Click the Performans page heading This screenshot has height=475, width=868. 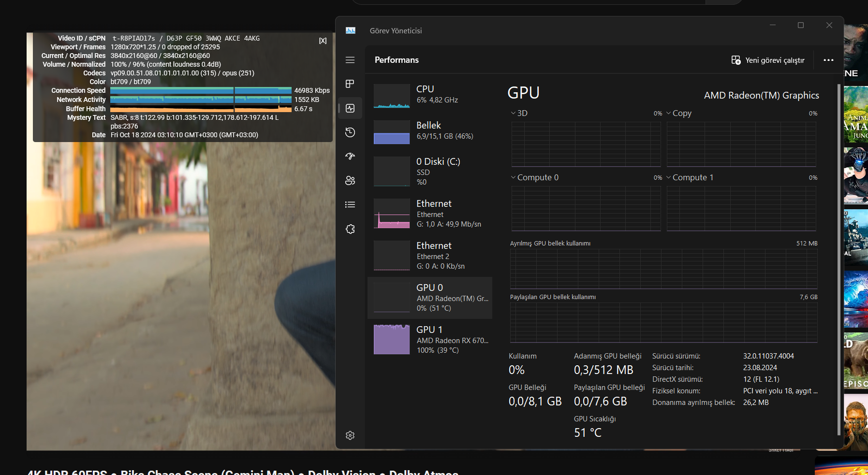click(x=397, y=60)
